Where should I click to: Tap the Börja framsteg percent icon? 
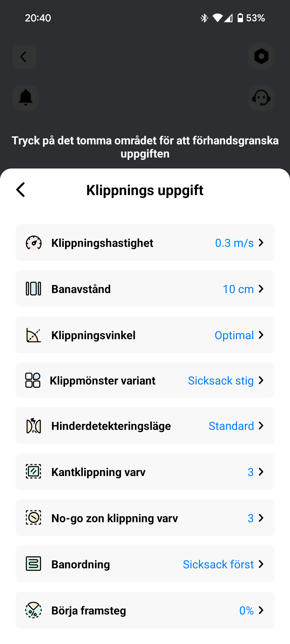tap(34, 610)
